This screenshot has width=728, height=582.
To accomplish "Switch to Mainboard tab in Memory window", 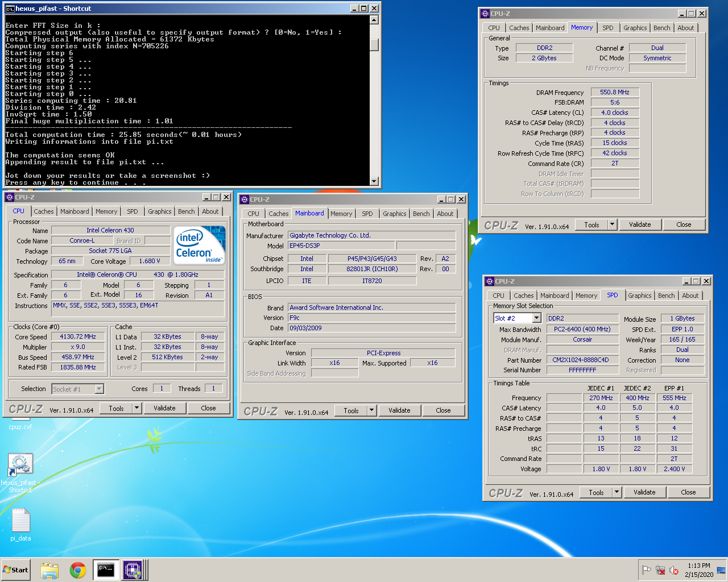I will coord(550,28).
